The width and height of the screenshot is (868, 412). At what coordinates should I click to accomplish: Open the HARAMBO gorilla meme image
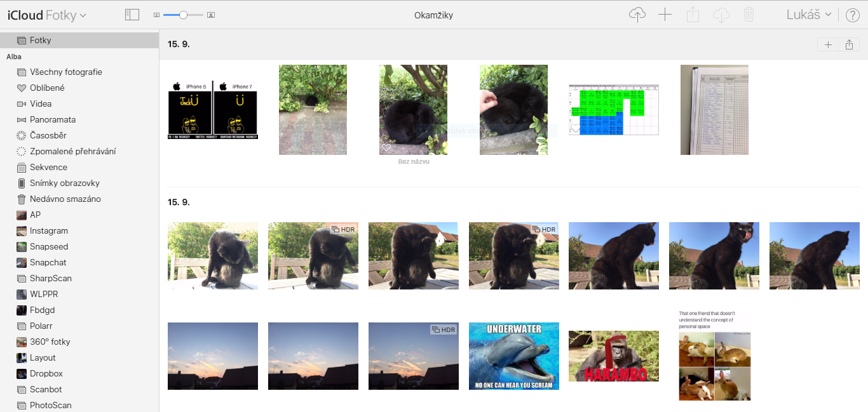(614, 356)
